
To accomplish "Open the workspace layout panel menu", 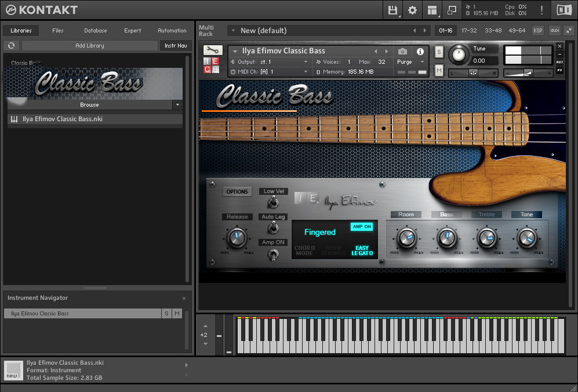I will (432, 10).
